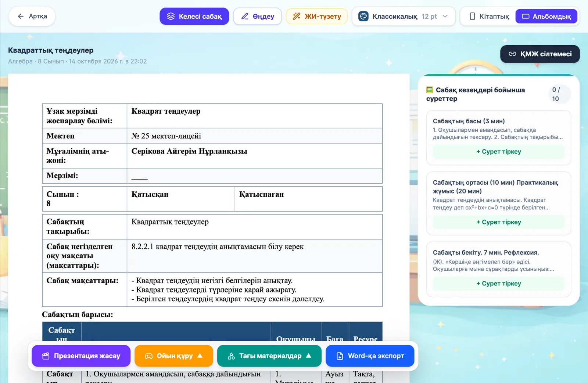Viewport: 588px width, 383px height.
Task: Attach image to Сабақтың ортасы stage
Action: coord(499,222)
